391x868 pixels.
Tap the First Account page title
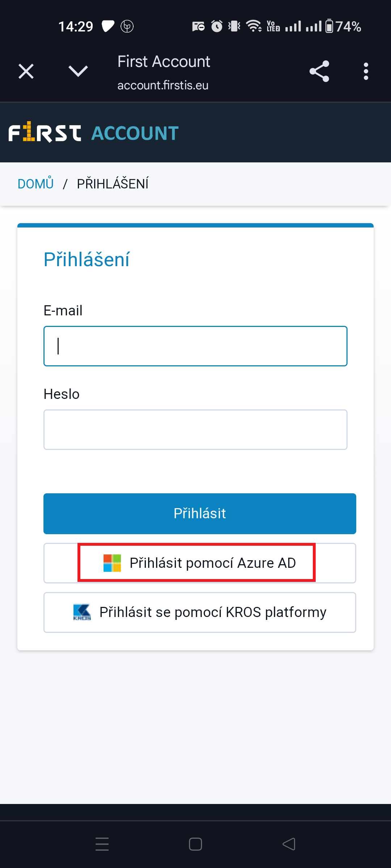coord(164,61)
